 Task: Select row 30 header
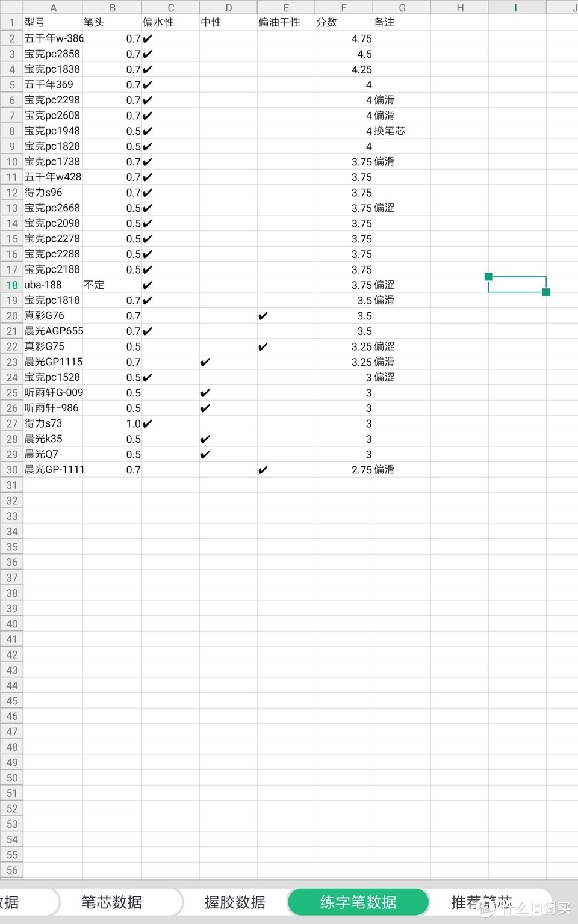[x=12, y=470]
